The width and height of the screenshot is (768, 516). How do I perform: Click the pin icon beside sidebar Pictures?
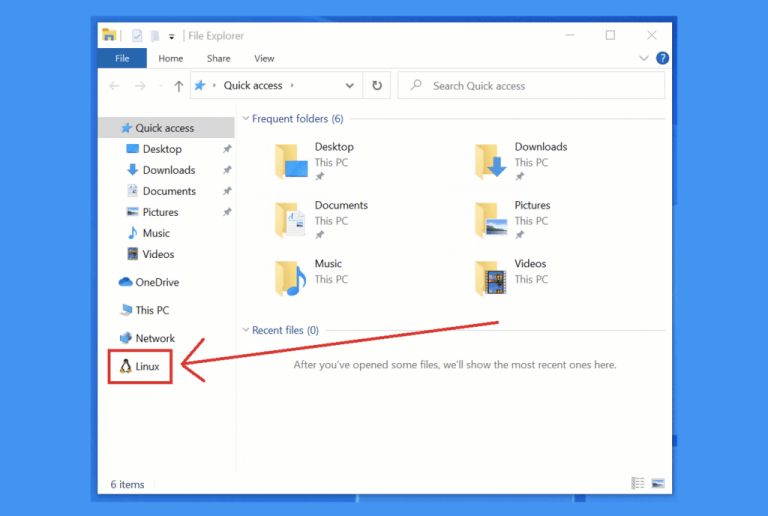[x=227, y=212]
